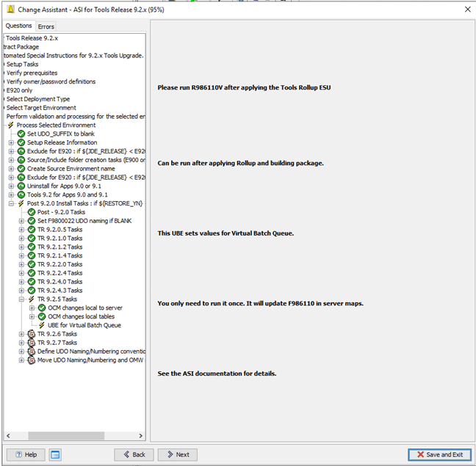Expand the TR 9.2.7 Tasks node
This screenshot has height=466, width=476.
[x=21, y=343]
